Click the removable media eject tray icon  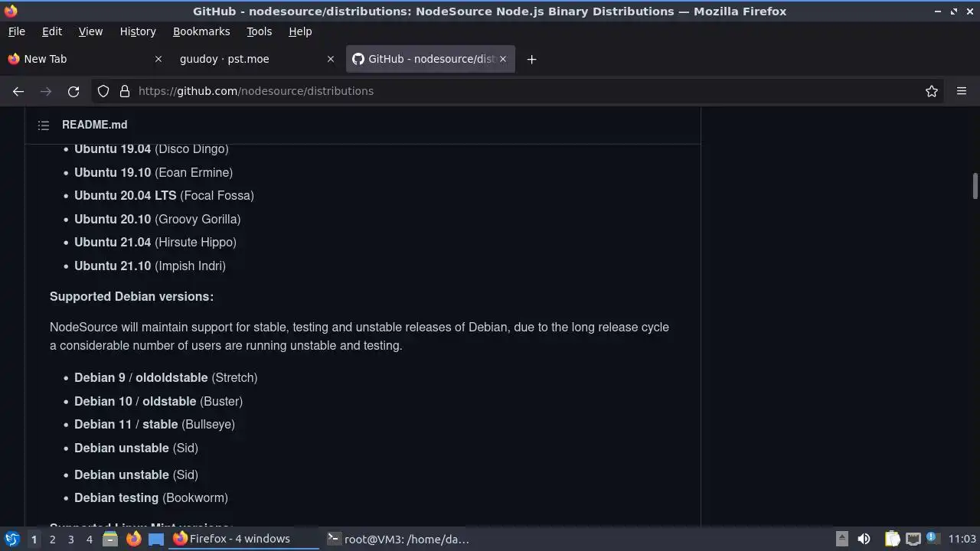[x=841, y=539]
